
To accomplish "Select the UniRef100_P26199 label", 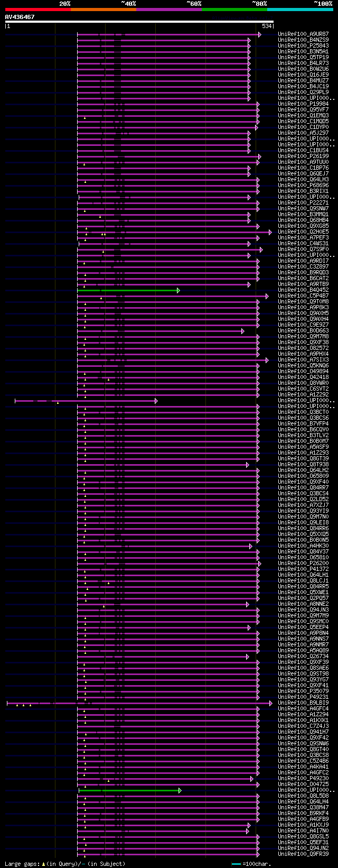I will click(x=303, y=156).
